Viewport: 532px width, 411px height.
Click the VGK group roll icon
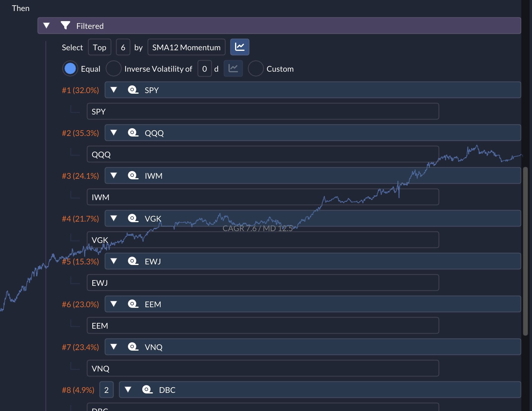(133, 218)
